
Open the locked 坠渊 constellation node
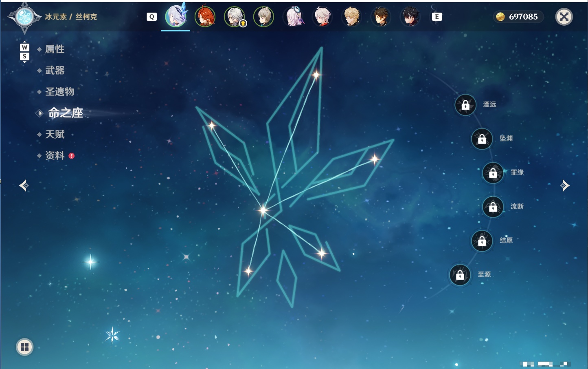pos(482,139)
